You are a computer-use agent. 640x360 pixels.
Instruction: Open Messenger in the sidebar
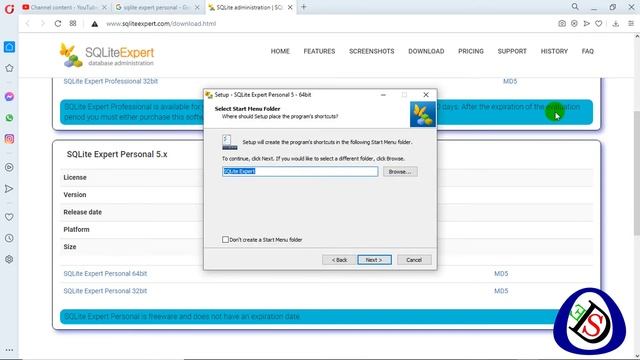coord(9,97)
